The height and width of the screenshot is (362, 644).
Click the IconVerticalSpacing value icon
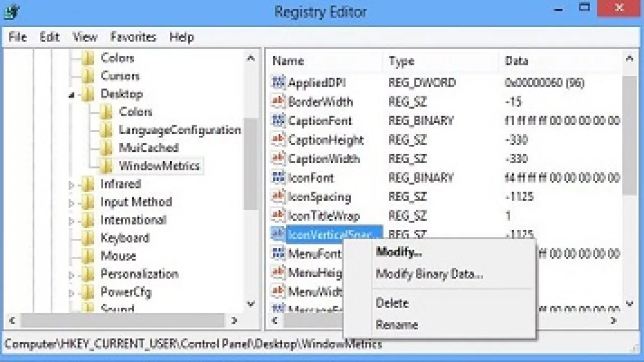pyautogui.click(x=278, y=234)
